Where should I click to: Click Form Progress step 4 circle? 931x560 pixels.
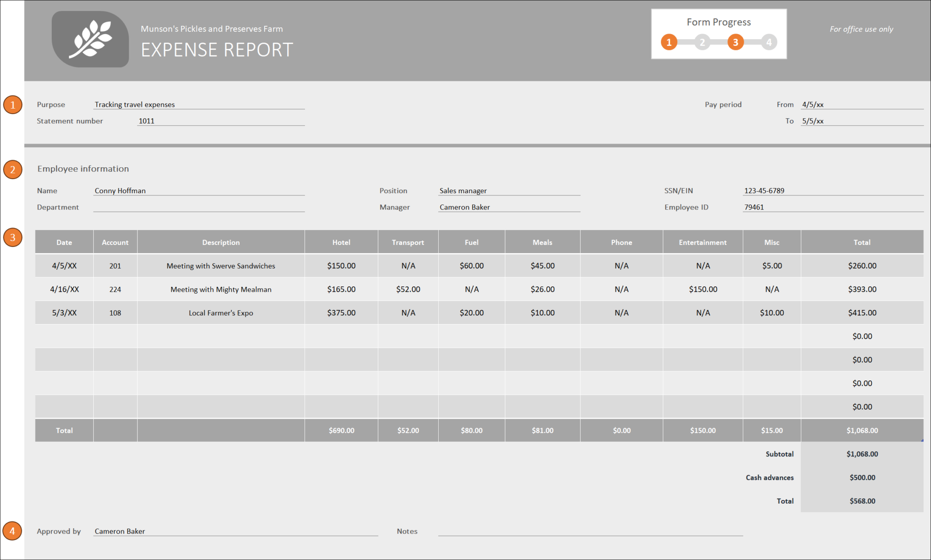click(769, 42)
